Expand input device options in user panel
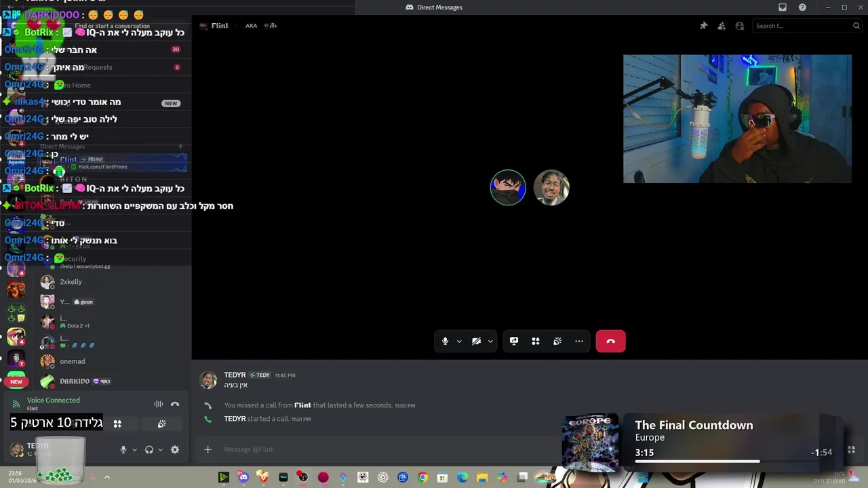 (134, 449)
